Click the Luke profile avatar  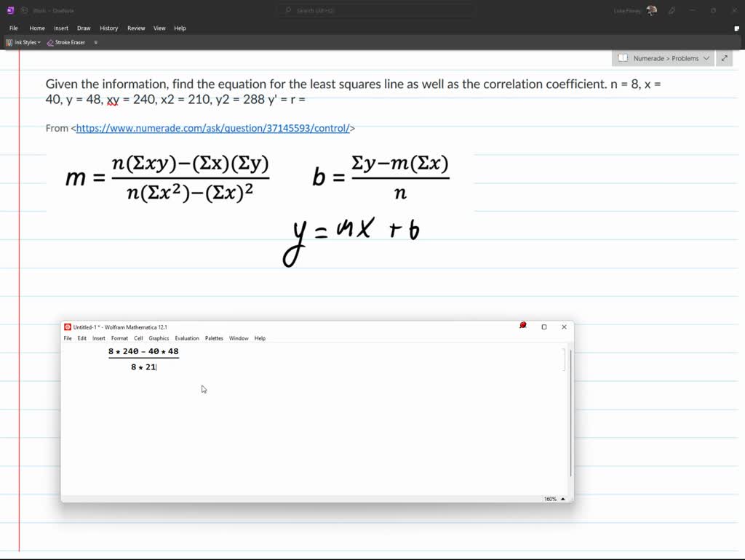[651, 10]
